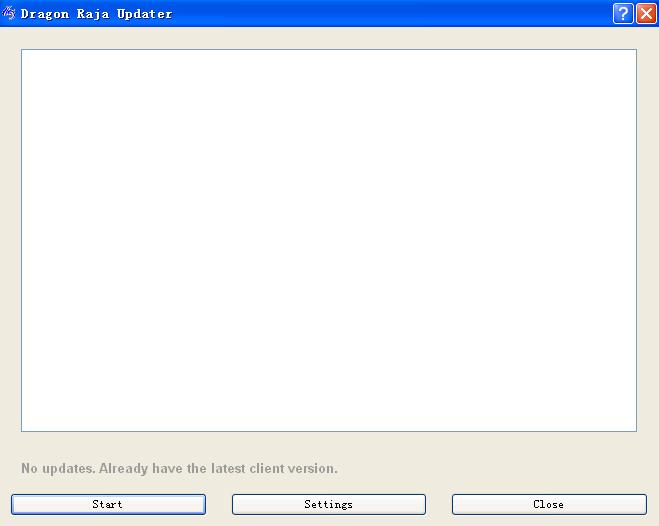The height and width of the screenshot is (526, 659).
Task: Activate the blue '?' context help icon
Action: (623, 14)
